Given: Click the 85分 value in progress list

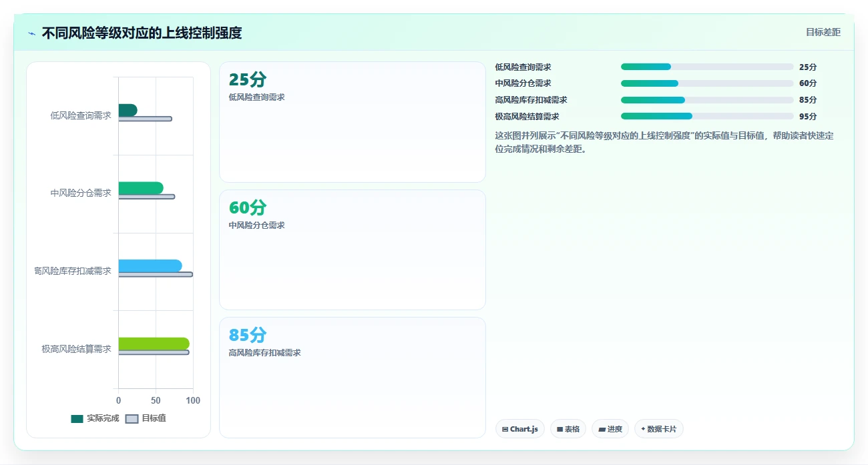Looking at the screenshot, I should 808,100.
